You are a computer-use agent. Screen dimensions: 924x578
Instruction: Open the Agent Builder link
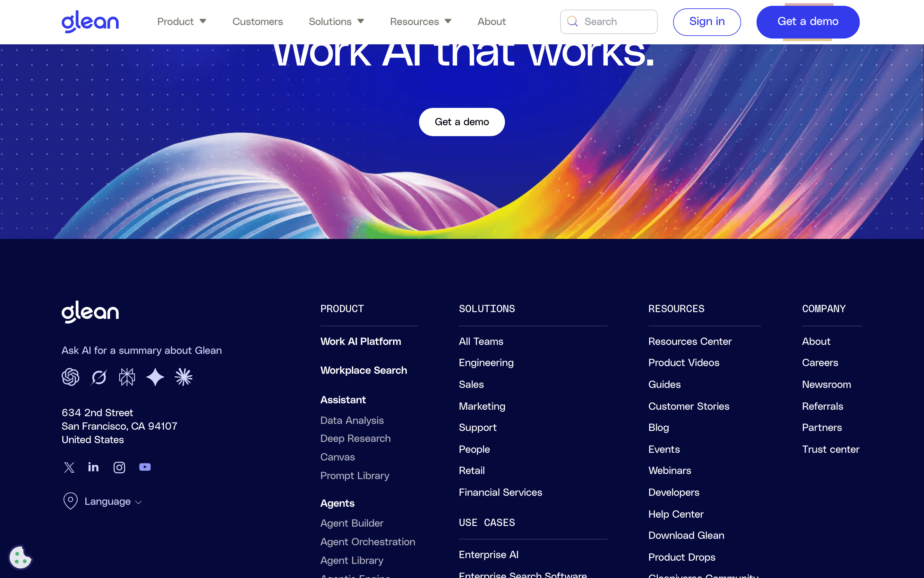pos(352,523)
